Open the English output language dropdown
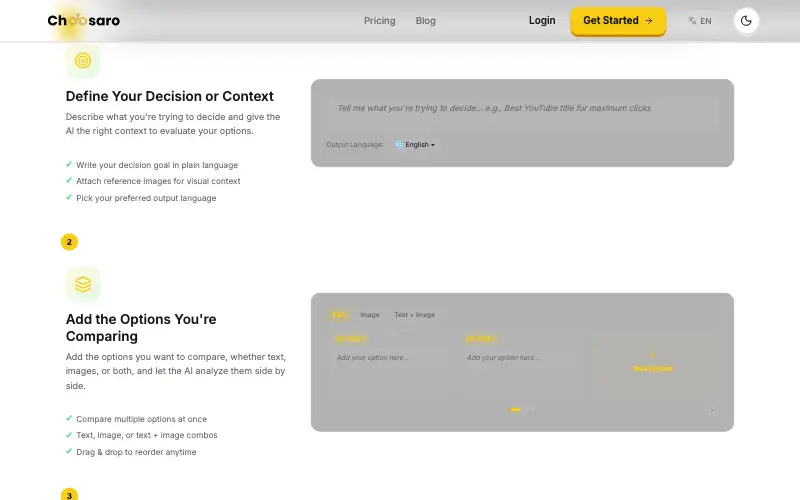The image size is (800, 500). tap(416, 145)
